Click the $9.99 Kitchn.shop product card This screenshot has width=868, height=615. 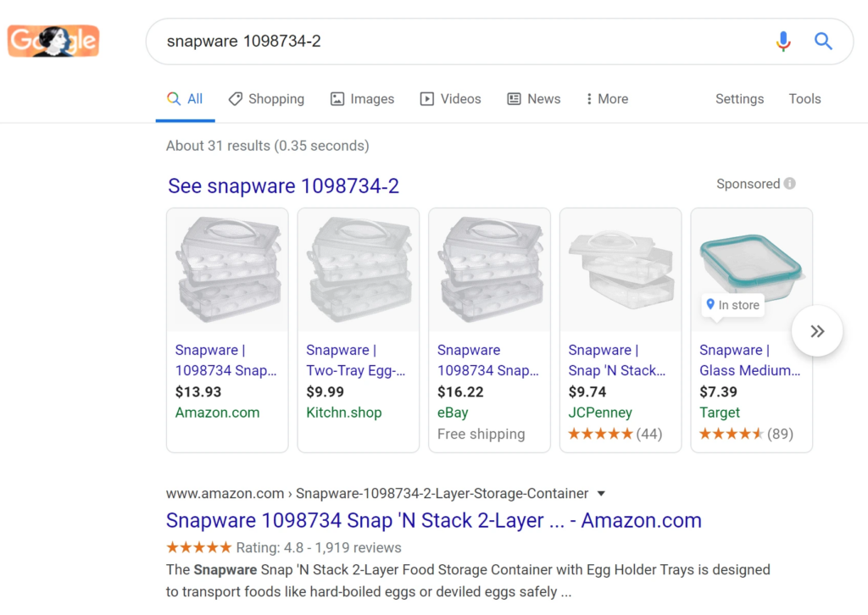click(358, 330)
